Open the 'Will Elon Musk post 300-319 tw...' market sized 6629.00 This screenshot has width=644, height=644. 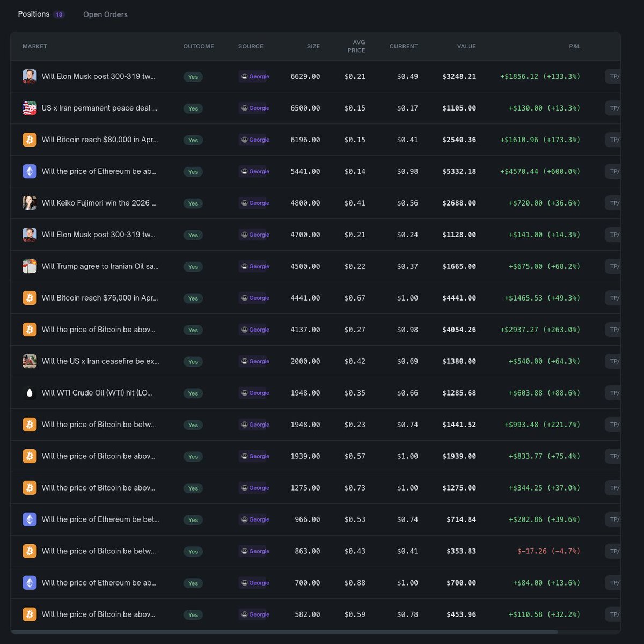[x=98, y=76]
